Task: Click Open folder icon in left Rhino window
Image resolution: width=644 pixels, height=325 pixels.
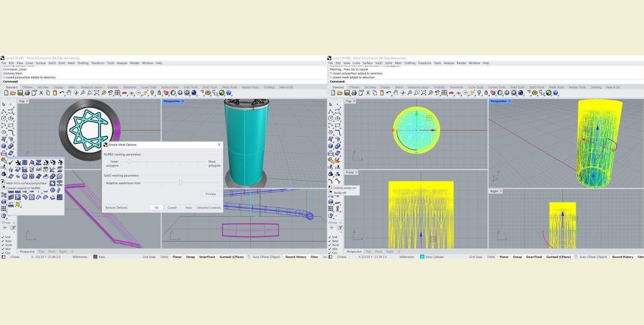Action: (13, 93)
